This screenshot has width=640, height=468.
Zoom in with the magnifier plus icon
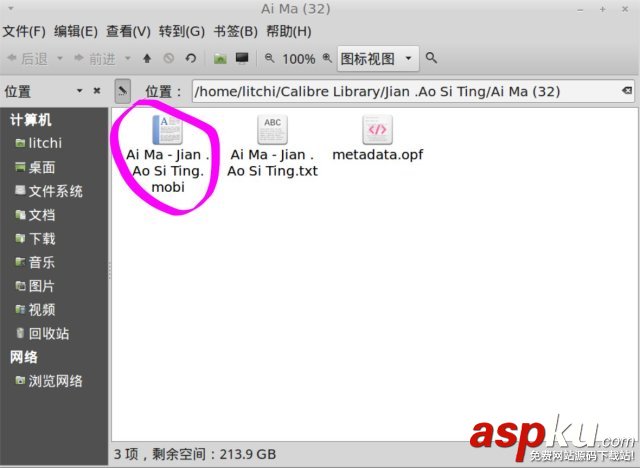[x=327, y=58]
